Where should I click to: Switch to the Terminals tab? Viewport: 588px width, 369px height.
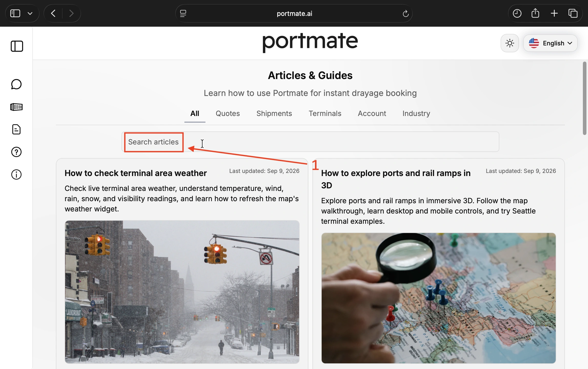coord(325,113)
